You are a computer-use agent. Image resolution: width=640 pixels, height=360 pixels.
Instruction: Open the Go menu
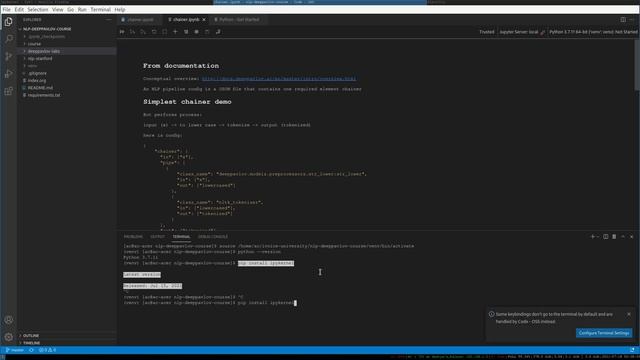70,9
